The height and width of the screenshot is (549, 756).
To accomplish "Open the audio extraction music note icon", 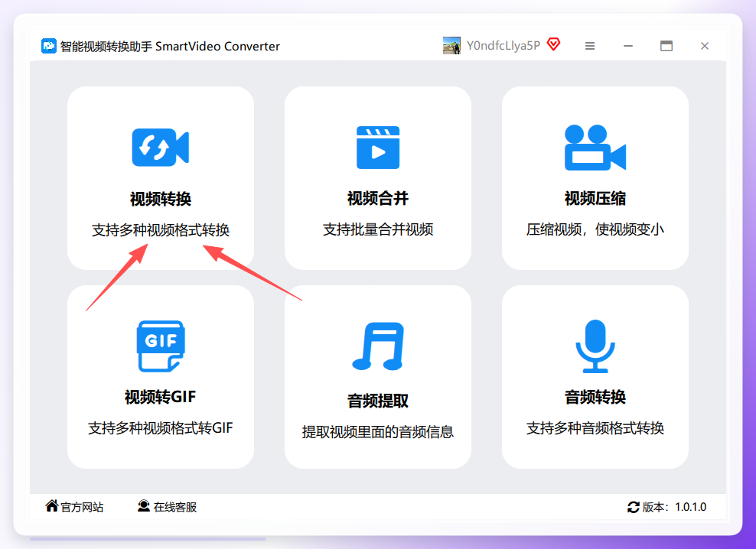I will [x=378, y=346].
